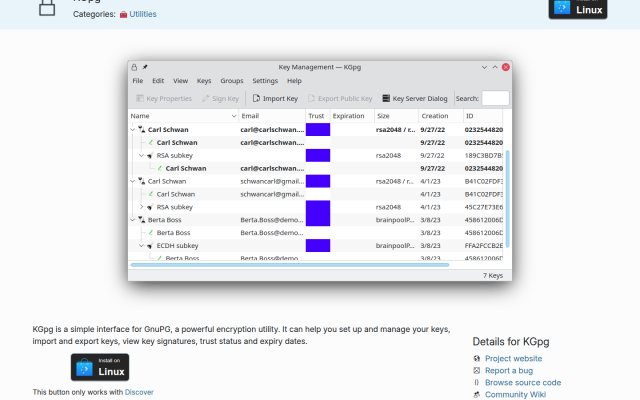Open the Key Server Dialog icon
640x400 pixels.
386,98
